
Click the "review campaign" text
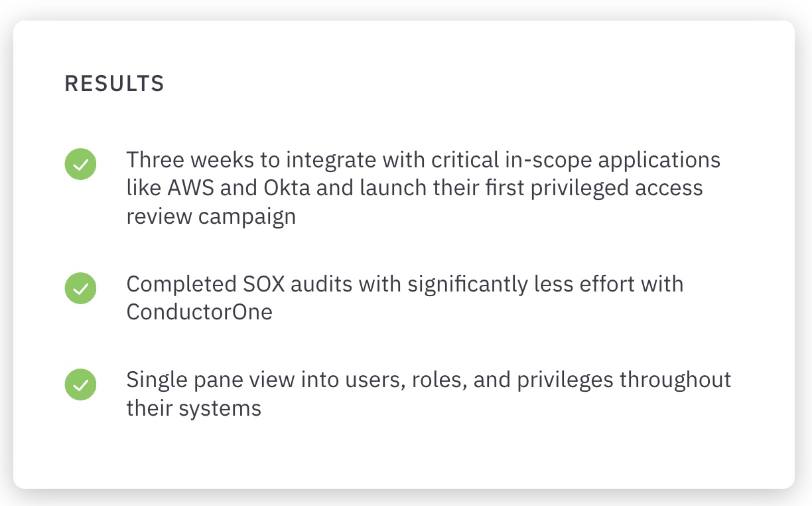[211, 216]
